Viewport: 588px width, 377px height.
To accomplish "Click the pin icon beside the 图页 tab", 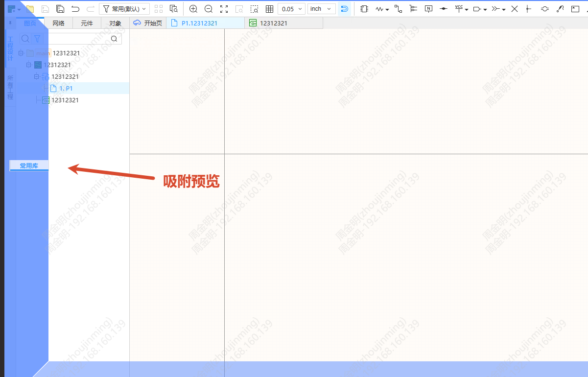I will coord(10,23).
